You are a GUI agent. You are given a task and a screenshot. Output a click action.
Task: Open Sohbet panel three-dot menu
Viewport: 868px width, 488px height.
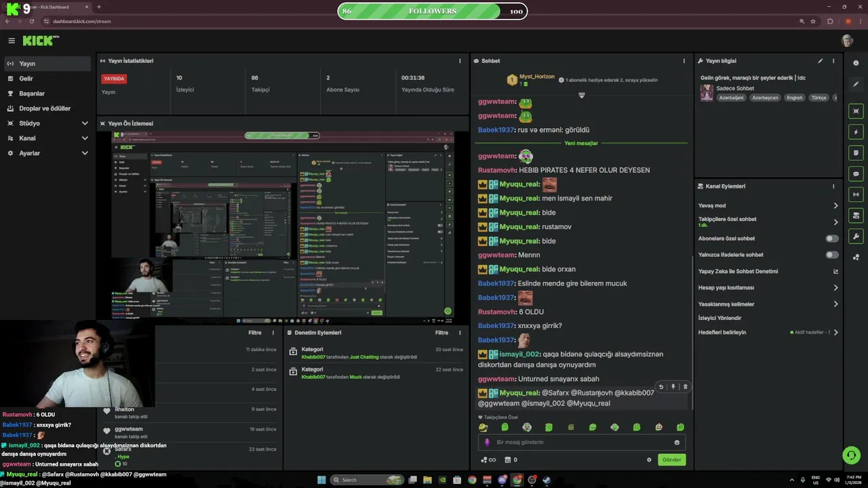(684, 61)
